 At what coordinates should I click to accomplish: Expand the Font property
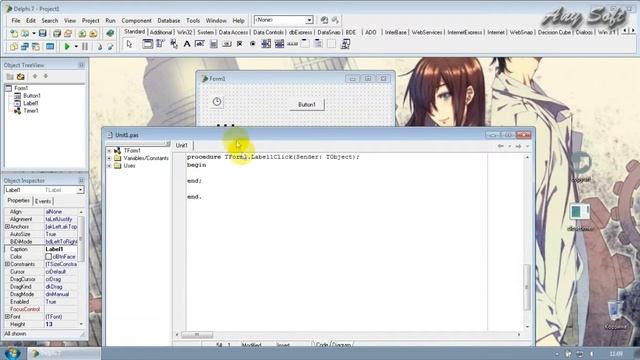pos(7,316)
